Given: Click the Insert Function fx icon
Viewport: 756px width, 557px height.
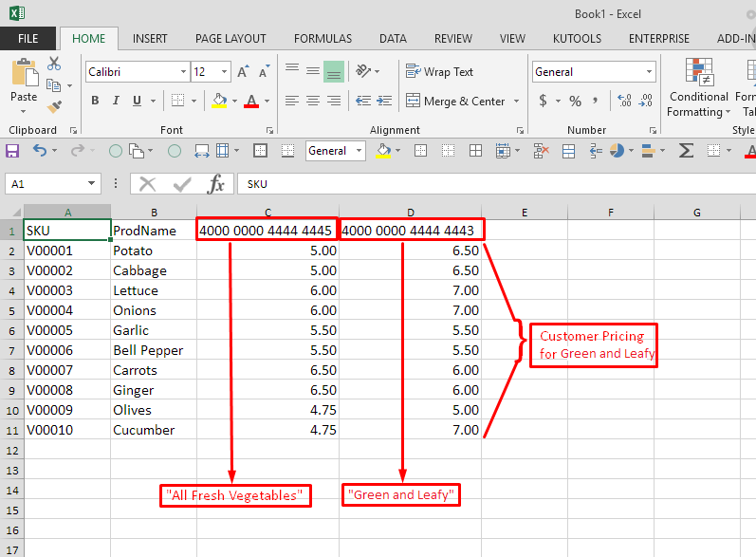Looking at the screenshot, I should [x=216, y=184].
